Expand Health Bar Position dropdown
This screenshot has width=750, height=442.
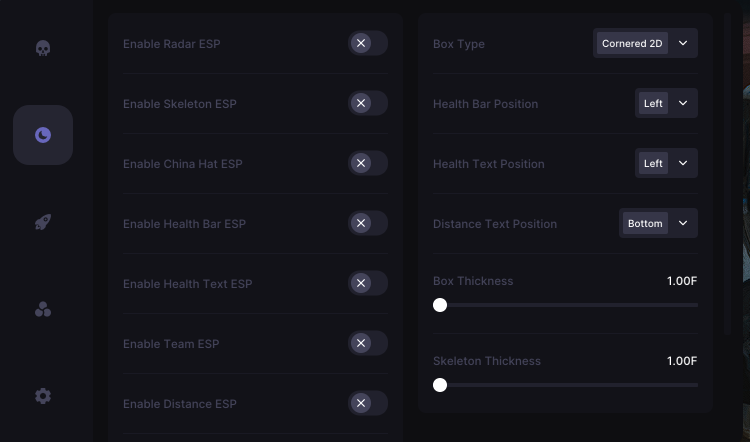point(666,103)
